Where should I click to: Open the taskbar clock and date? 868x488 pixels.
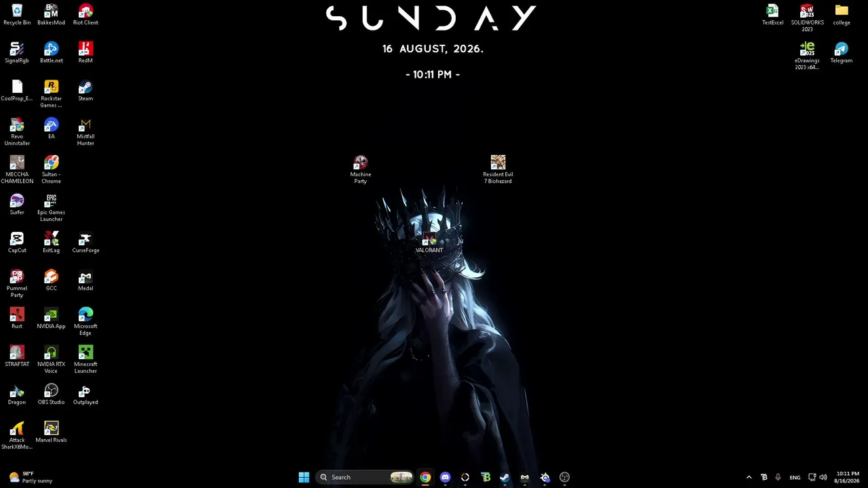point(848,477)
